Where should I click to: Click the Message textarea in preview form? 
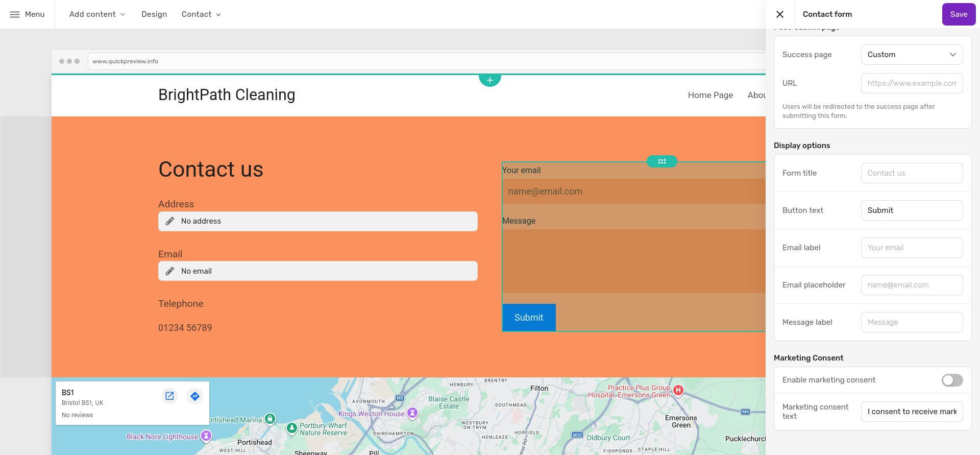[634, 261]
